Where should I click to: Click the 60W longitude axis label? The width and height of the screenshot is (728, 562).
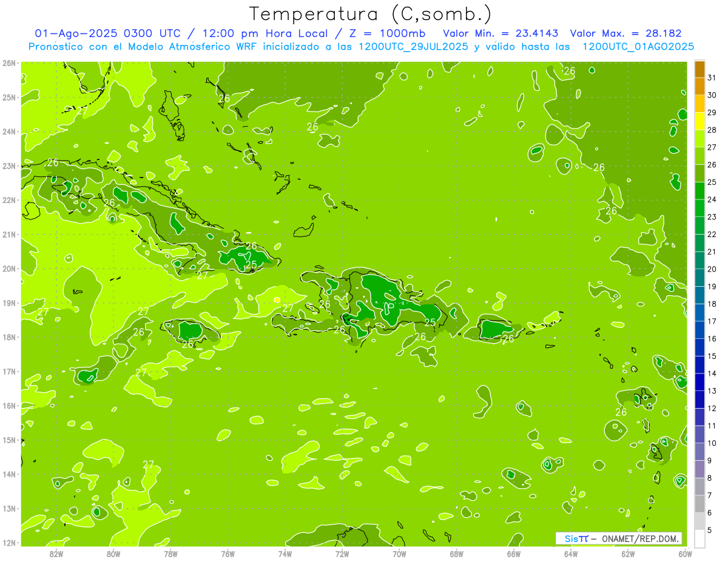point(685,554)
